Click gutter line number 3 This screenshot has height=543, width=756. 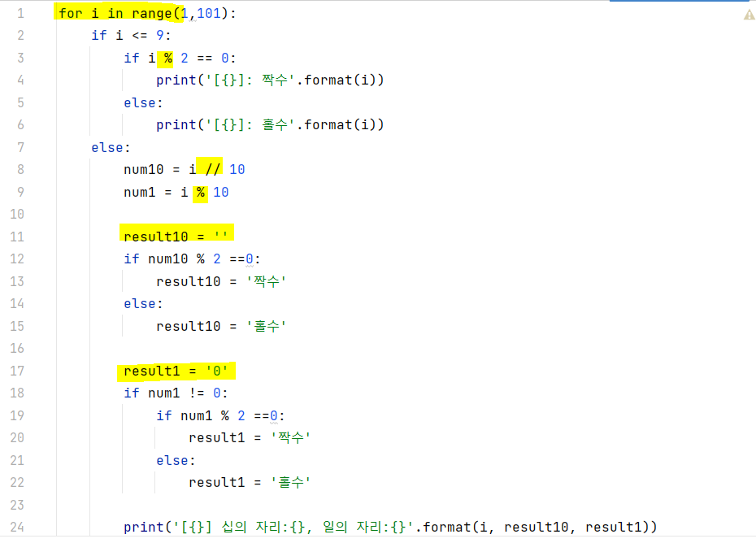point(20,59)
